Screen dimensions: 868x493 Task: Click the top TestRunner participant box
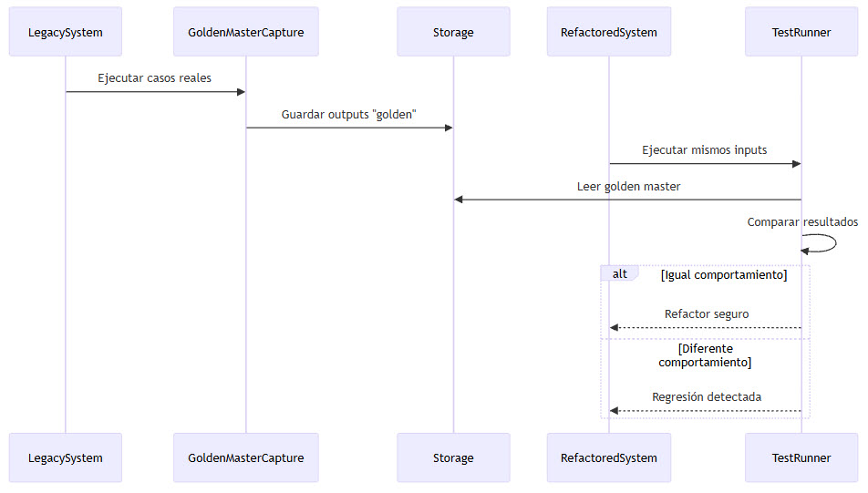coord(801,32)
